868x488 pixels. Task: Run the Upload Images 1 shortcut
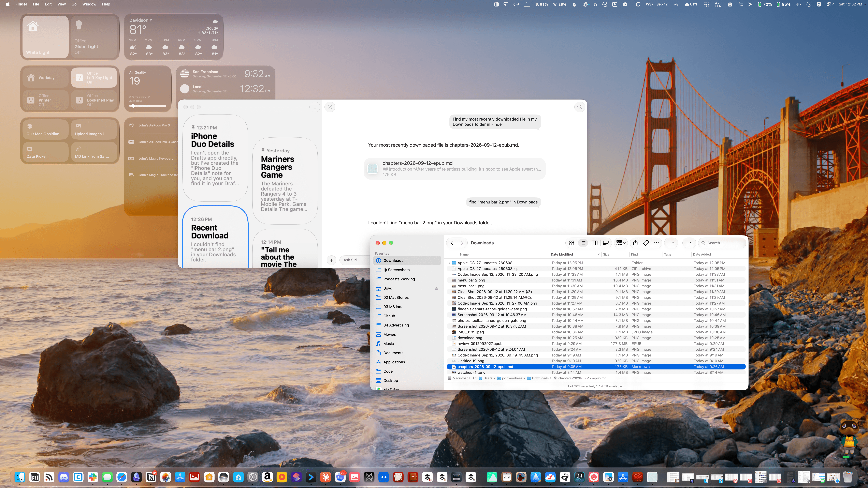point(94,129)
